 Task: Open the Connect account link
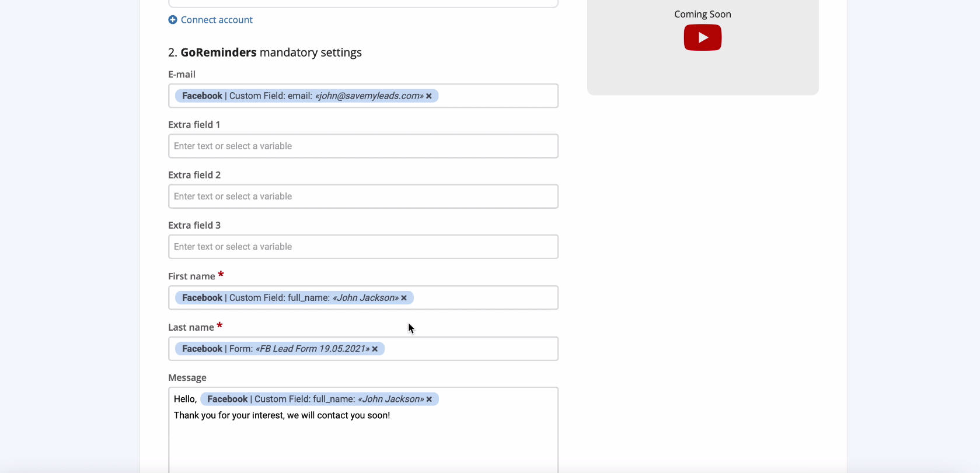pos(217,20)
